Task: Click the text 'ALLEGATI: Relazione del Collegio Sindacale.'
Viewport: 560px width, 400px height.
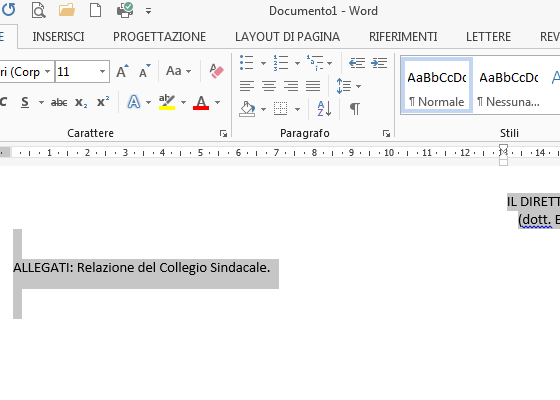Action: pos(142,268)
